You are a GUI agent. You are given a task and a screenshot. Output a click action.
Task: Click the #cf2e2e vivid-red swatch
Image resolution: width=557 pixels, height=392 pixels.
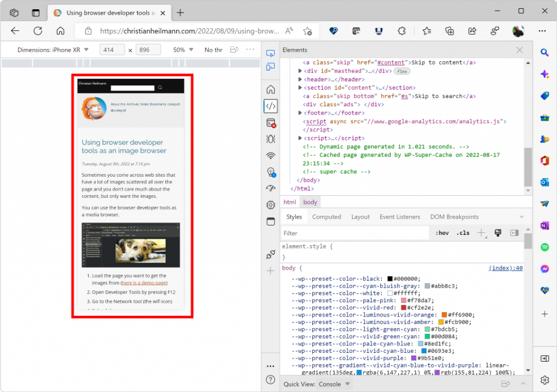tap(403, 308)
